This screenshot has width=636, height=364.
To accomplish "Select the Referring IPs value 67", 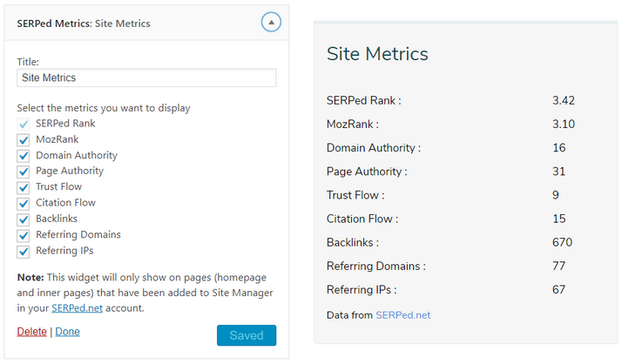I will coord(559,289).
